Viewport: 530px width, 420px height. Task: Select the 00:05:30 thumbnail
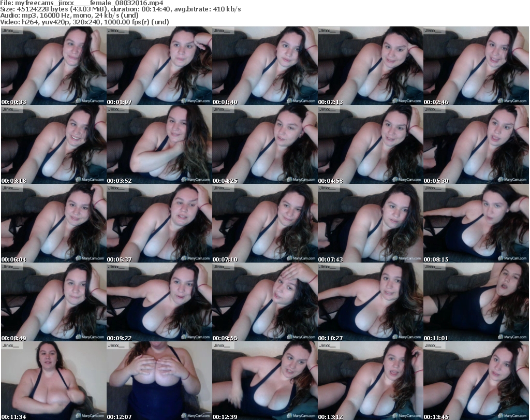coord(476,144)
